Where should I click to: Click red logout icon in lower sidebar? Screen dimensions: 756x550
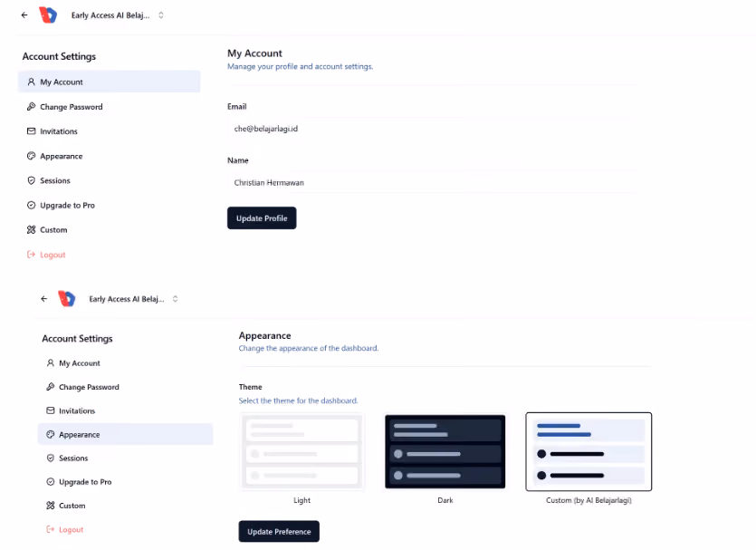(x=50, y=529)
